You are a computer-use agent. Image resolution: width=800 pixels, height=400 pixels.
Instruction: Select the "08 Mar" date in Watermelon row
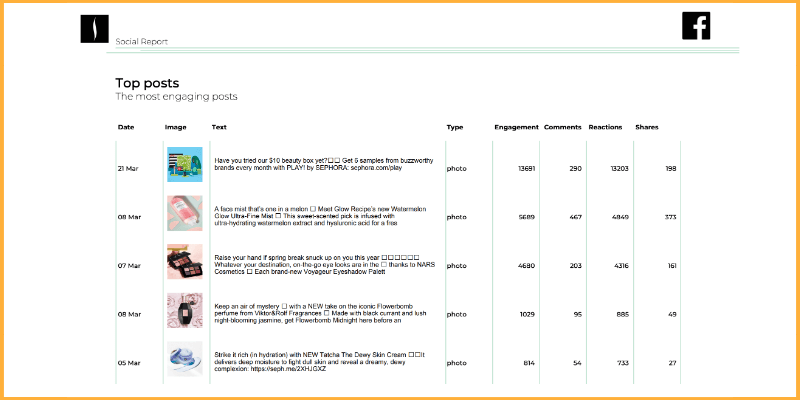129,217
